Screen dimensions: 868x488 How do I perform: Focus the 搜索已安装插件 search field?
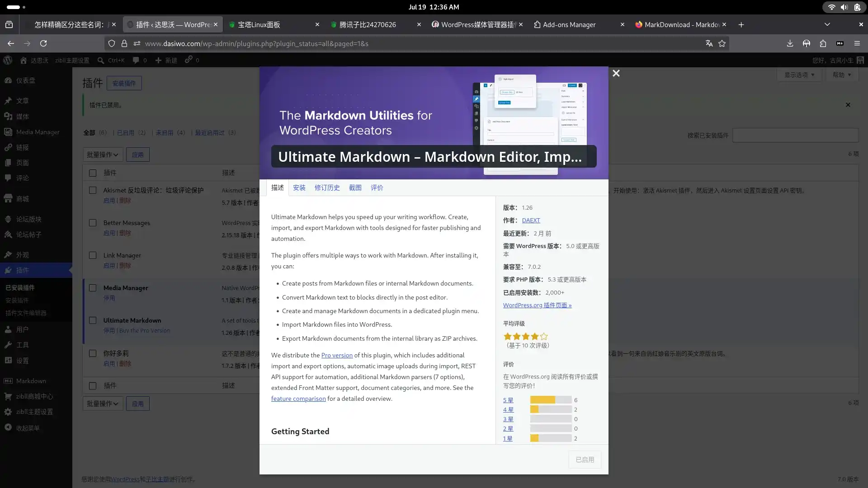click(795, 135)
